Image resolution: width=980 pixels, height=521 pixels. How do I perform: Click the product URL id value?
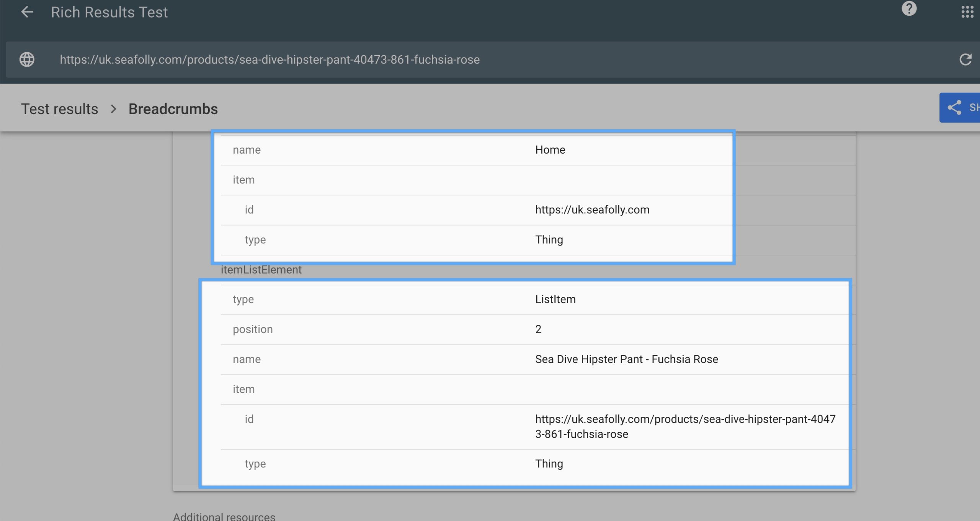click(x=685, y=426)
